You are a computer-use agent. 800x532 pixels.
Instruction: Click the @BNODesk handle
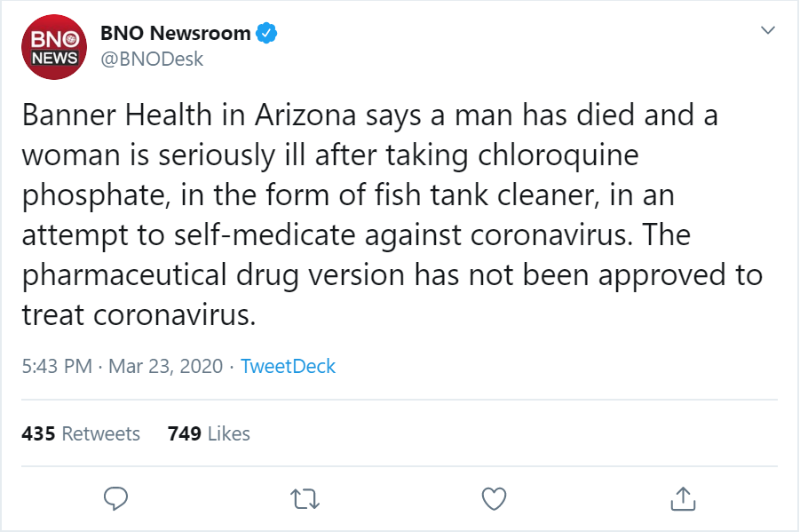[152, 60]
